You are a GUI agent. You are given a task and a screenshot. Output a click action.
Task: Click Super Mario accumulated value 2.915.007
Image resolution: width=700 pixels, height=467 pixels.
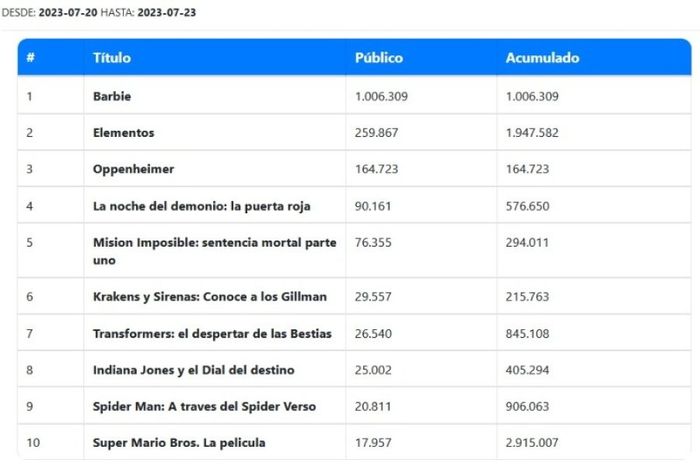point(532,442)
